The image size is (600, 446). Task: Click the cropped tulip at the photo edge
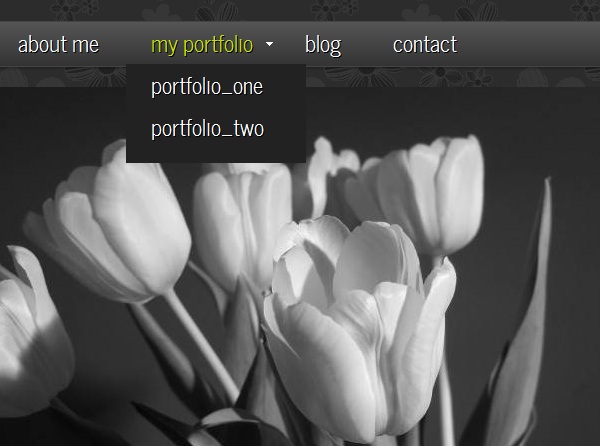[x=33, y=333]
